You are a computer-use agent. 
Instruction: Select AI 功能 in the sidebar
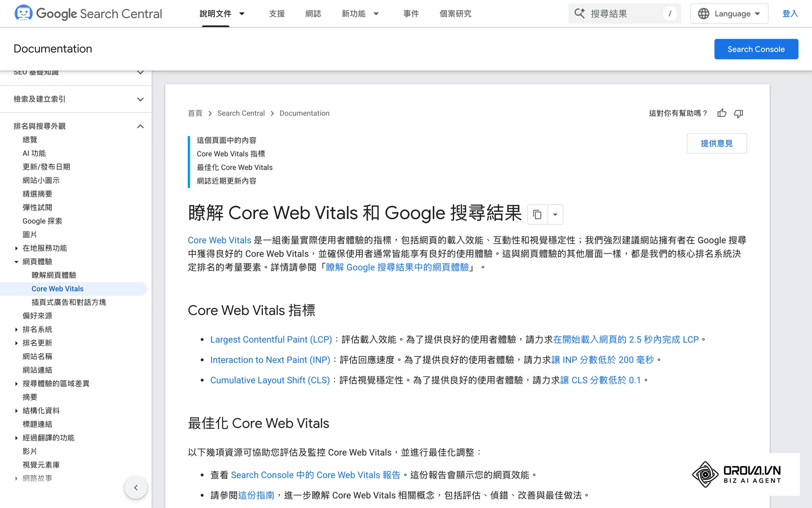(34, 153)
